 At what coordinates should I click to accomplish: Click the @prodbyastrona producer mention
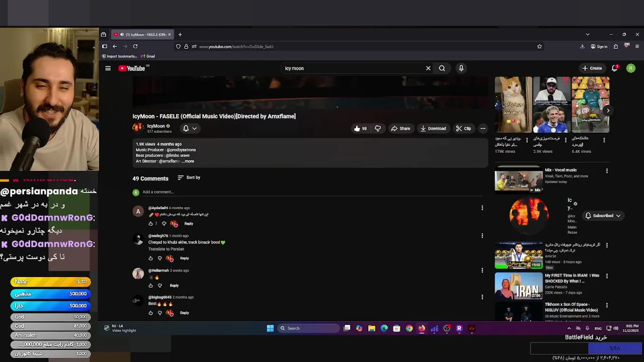181,150
